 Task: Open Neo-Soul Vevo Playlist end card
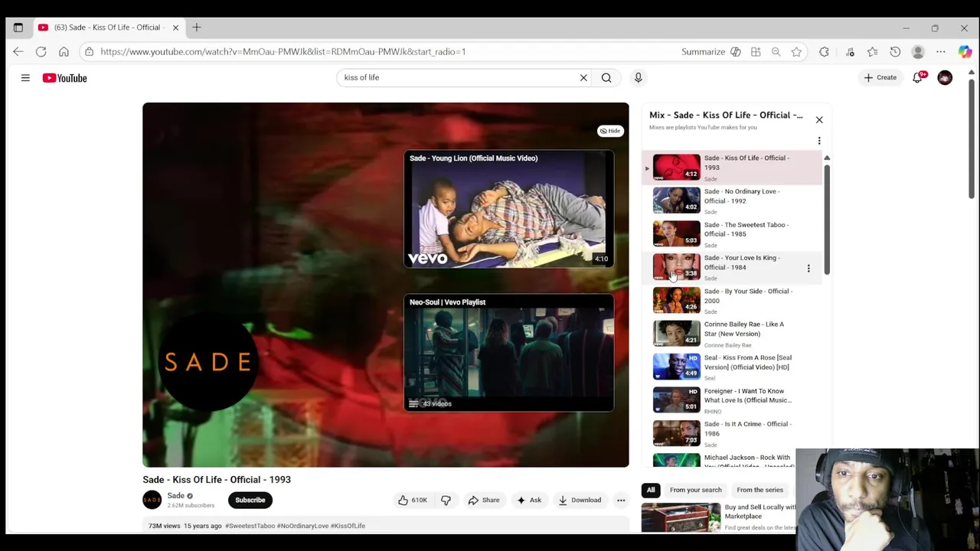[509, 353]
